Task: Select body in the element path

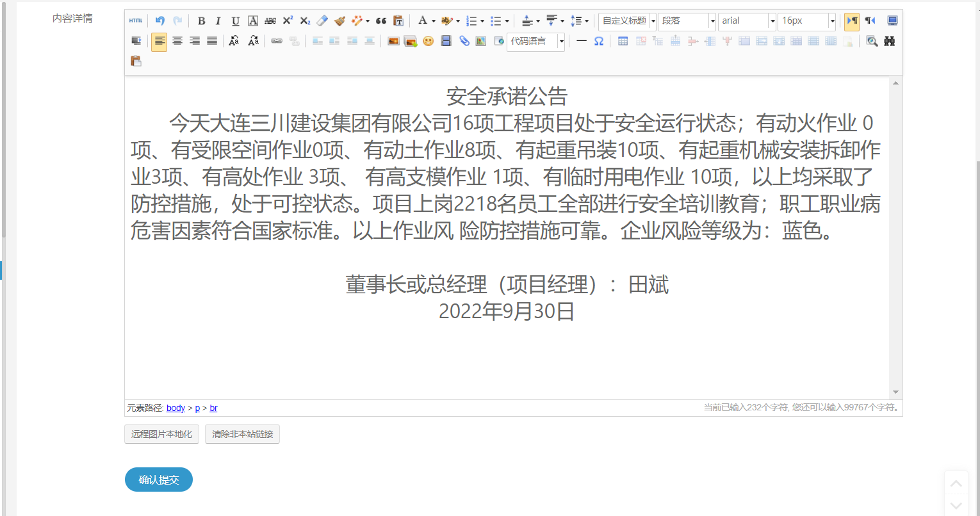Action: coord(176,408)
